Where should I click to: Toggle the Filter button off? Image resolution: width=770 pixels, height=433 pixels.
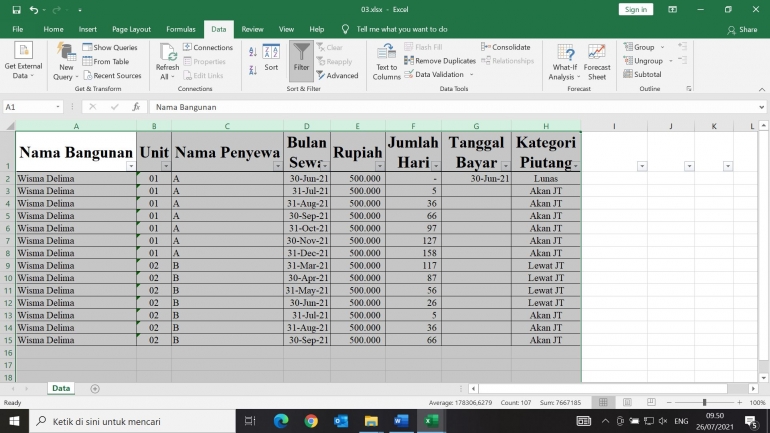(301, 61)
